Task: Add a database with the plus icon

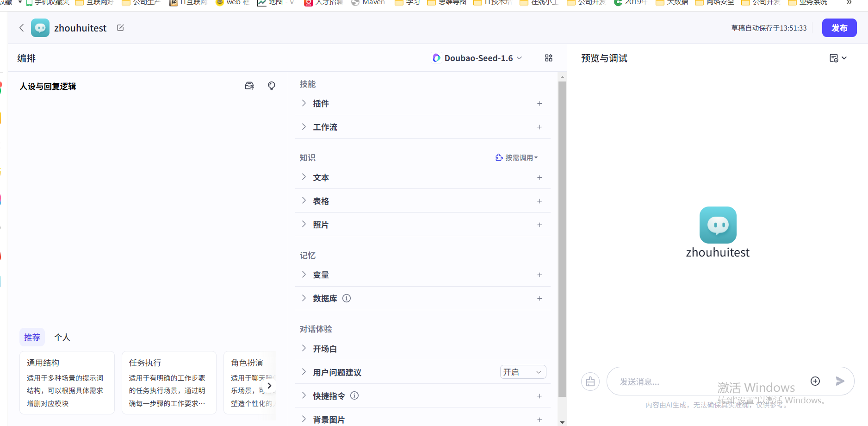Action: click(x=539, y=298)
